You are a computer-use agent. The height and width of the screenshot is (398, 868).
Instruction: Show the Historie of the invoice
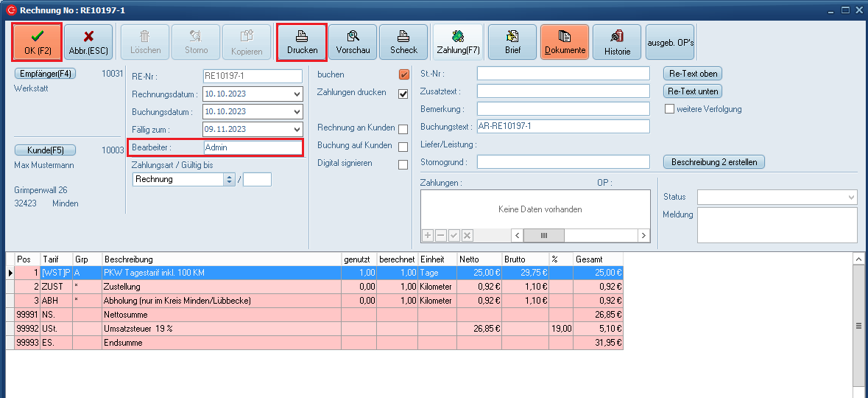(617, 42)
